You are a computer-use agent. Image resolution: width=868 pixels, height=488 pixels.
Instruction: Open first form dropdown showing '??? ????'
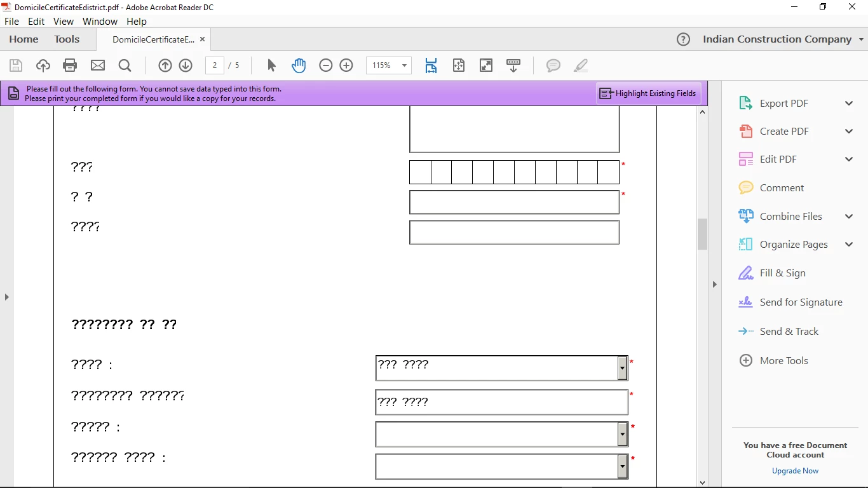[x=623, y=369]
